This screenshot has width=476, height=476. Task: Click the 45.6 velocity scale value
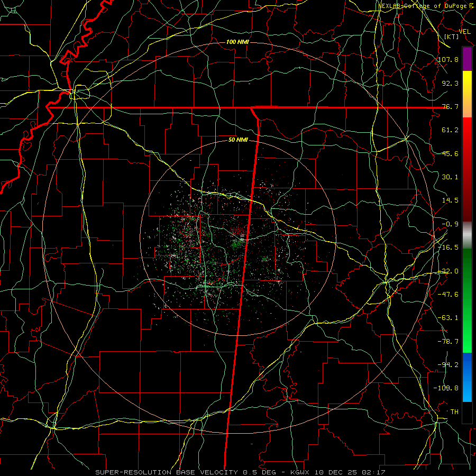450,153
